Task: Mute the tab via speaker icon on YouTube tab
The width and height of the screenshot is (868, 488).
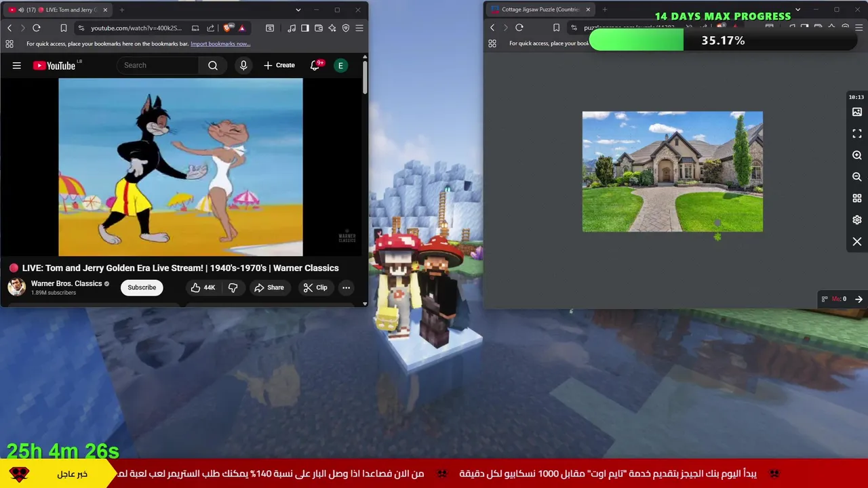Action: point(21,10)
